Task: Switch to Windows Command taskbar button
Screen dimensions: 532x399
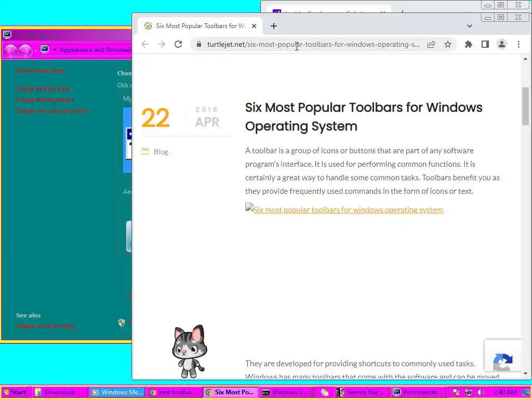Action: click(x=286, y=392)
